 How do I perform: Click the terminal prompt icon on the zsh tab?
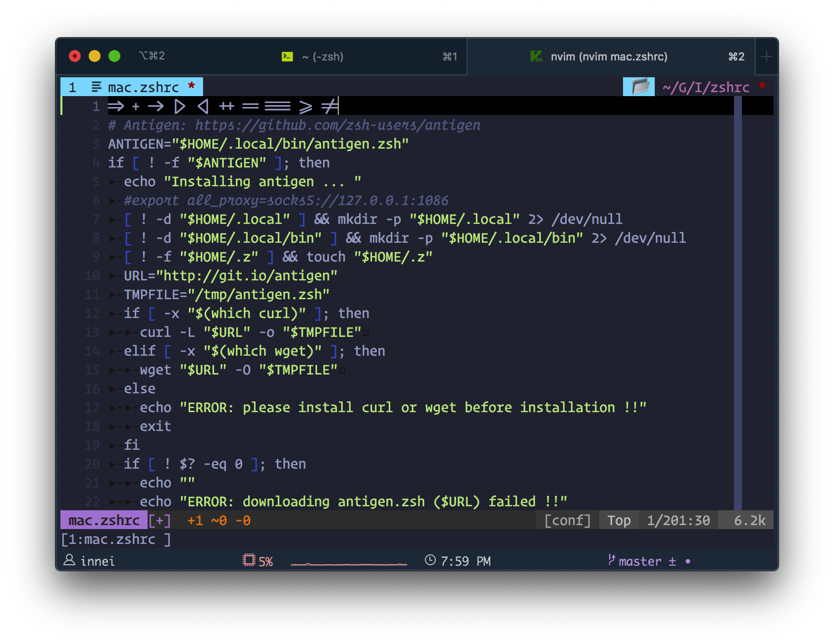point(287,56)
